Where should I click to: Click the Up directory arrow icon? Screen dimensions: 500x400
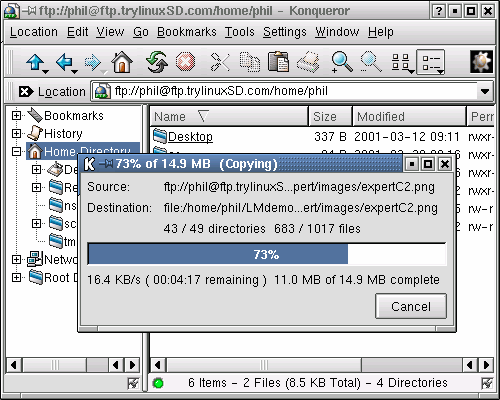(35, 62)
